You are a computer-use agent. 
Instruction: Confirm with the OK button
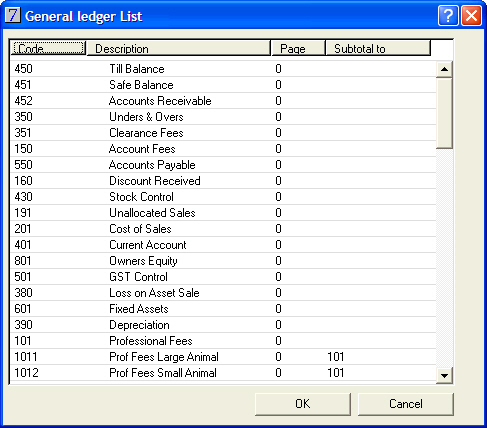(303, 404)
